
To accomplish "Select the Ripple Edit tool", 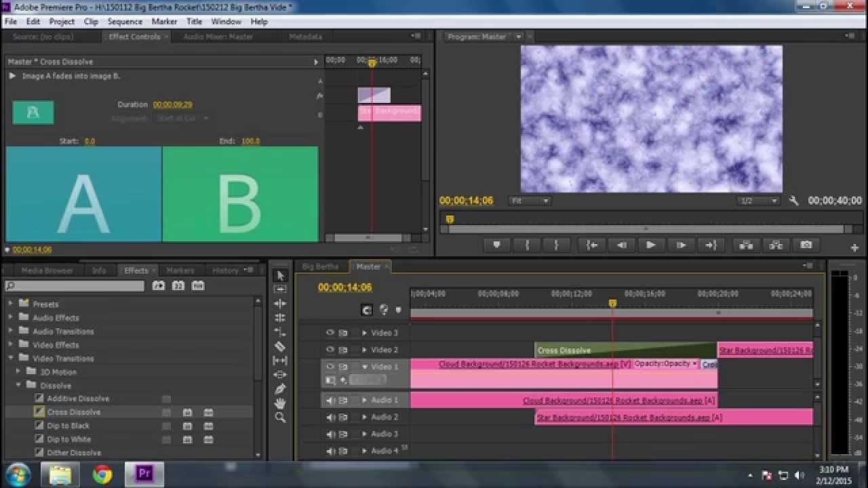I will coord(280,304).
